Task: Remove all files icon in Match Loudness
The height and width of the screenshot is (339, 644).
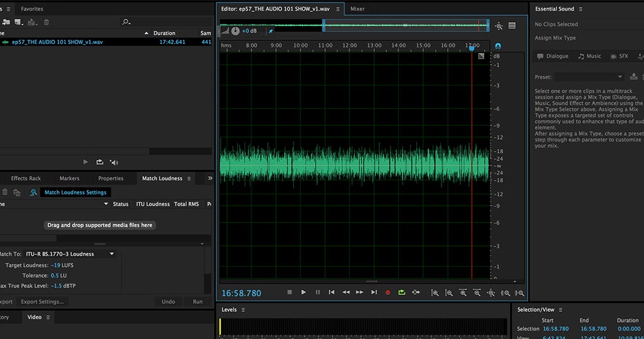Action: click(17, 192)
